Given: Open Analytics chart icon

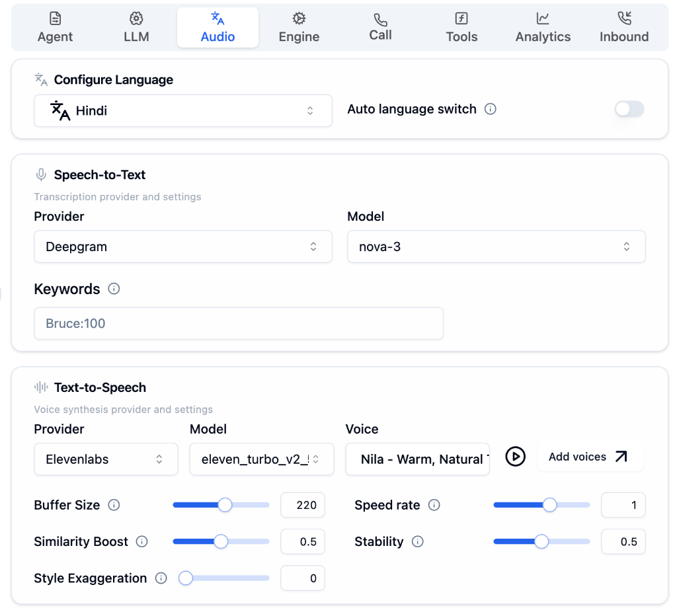Looking at the screenshot, I should pyautogui.click(x=543, y=19).
